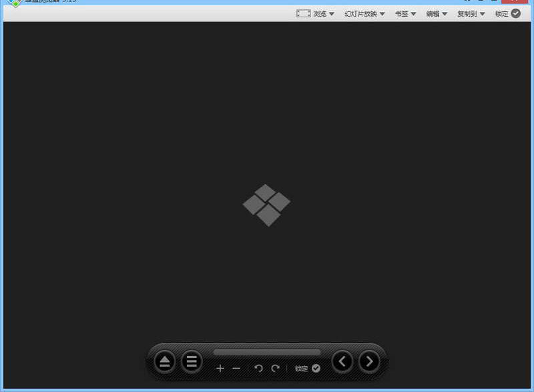Click the progress slider in bottom bar
This screenshot has height=392, width=534.
tap(267, 352)
